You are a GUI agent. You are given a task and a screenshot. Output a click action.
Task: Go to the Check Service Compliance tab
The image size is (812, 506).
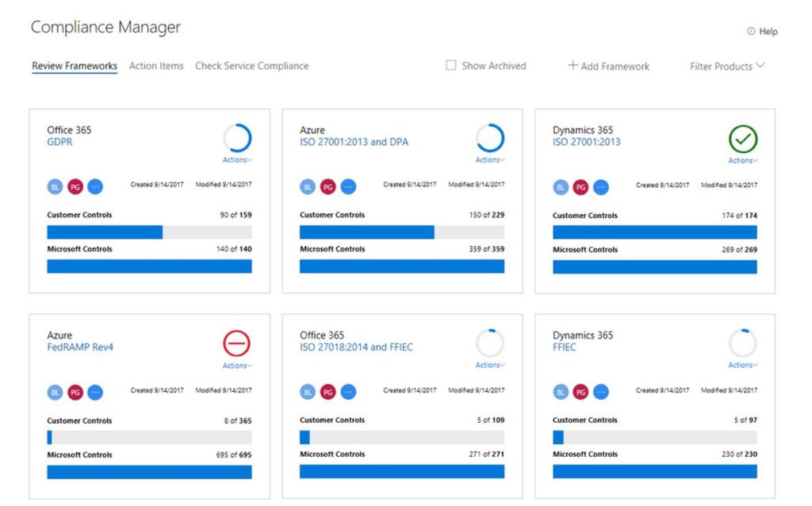[251, 66]
